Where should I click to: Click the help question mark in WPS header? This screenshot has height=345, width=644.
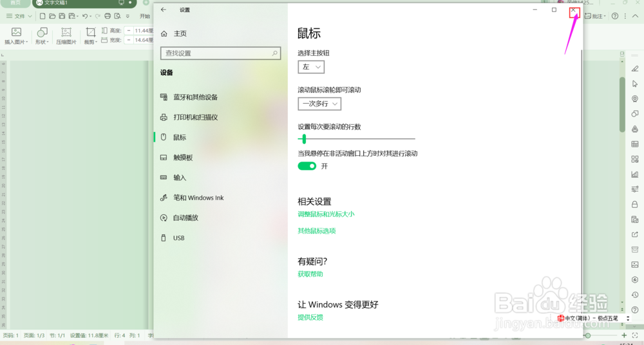[x=615, y=16]
